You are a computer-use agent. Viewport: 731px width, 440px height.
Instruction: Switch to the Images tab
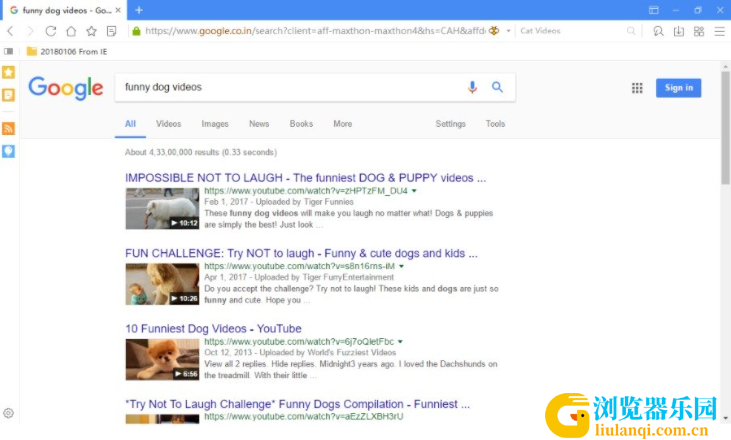(215, 124)
